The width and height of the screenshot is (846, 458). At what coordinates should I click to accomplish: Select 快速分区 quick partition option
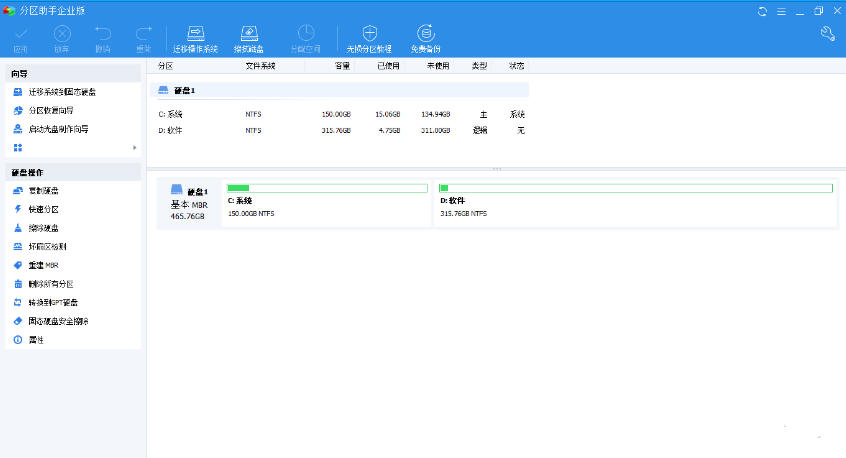tap(43, 209)
